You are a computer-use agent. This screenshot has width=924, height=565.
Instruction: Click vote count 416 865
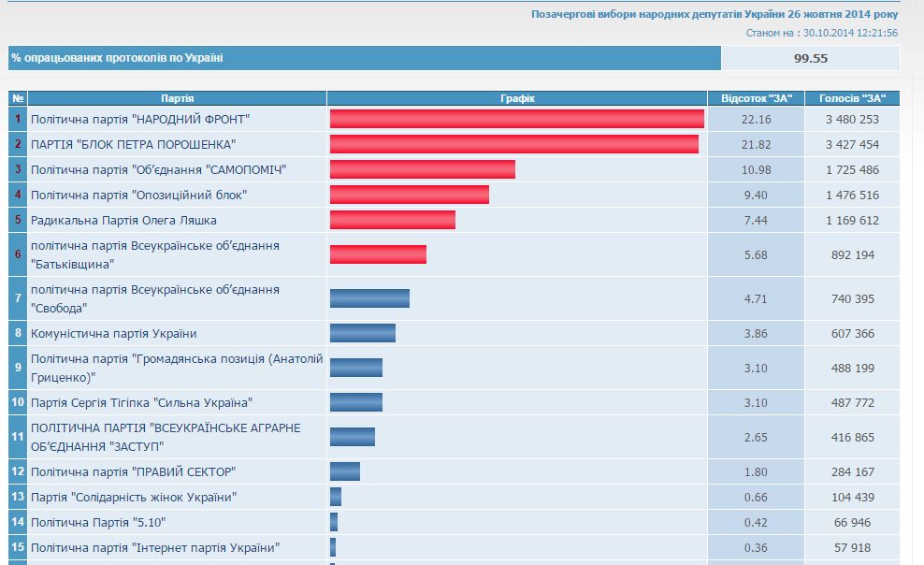(853, 438)
